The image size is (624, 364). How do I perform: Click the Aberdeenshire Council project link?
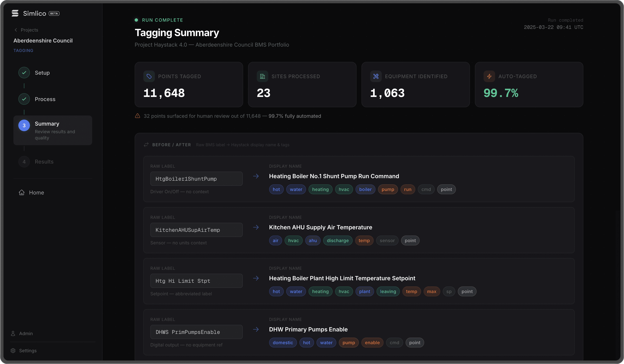(43, 40)
